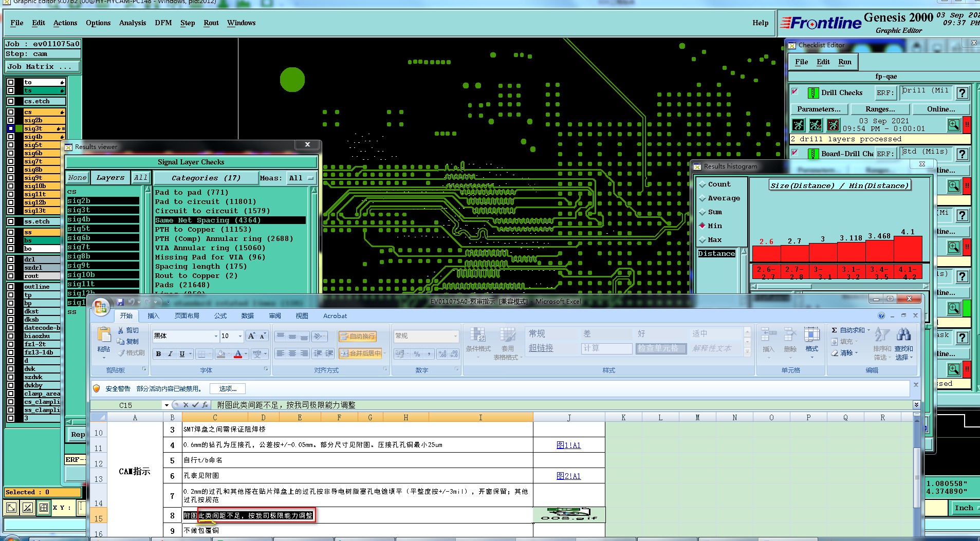Click the Excel Office round button
Image resolution: width=980 pixels, height=541 pixels.
click(101, 307)
